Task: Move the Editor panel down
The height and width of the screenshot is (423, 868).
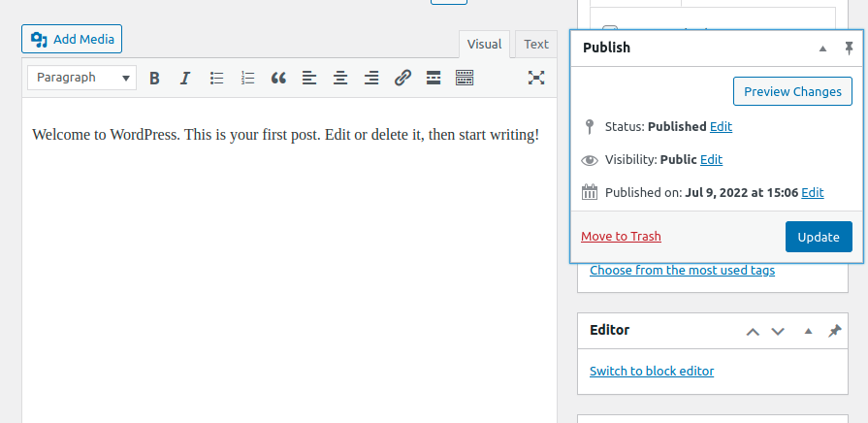Action: (x=777, y=331)
